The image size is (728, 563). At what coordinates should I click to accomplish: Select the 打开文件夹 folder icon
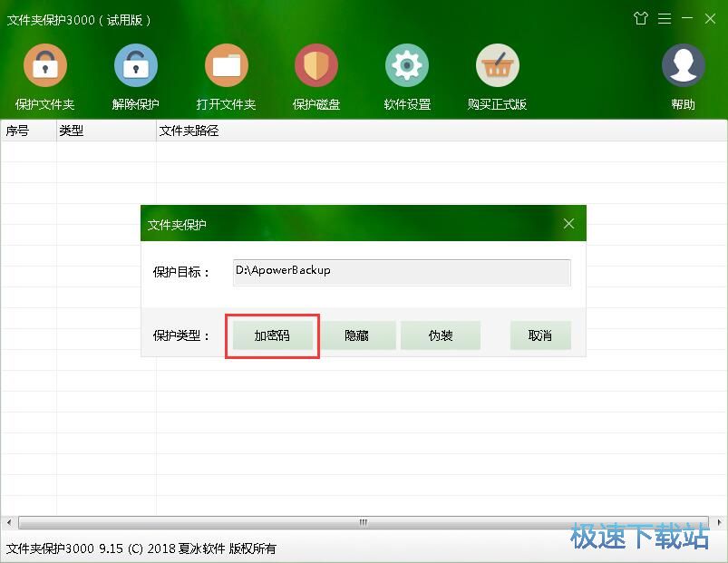coord(226,65)
